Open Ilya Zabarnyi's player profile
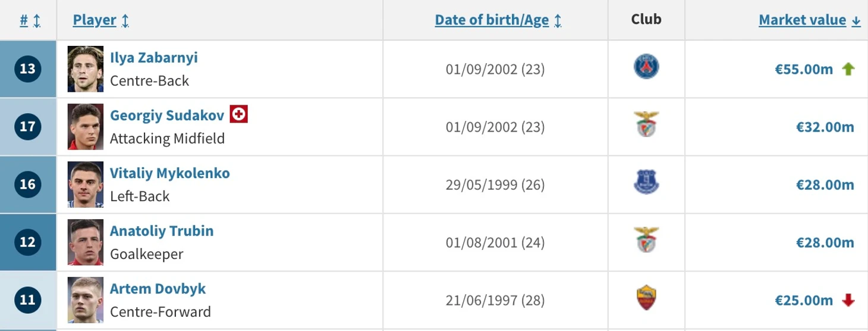This screenshot has height=331, width=868. pyautogui.click(x=154, y=58)
